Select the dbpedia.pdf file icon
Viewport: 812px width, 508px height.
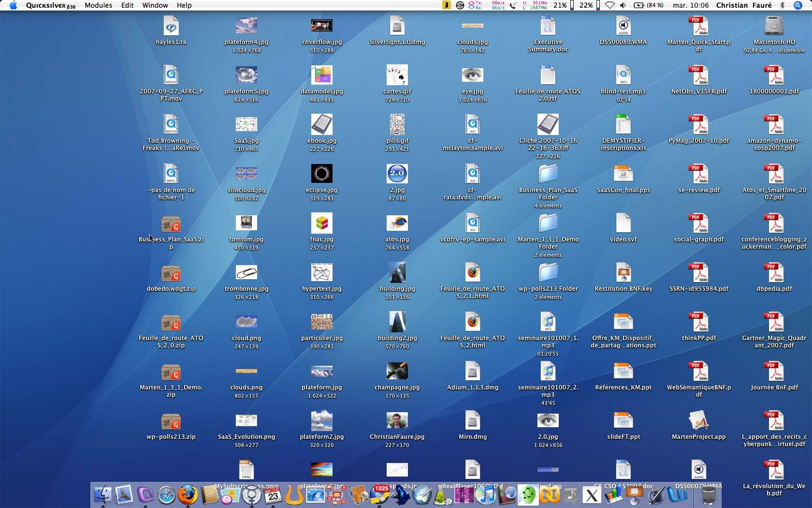[774, 273]
